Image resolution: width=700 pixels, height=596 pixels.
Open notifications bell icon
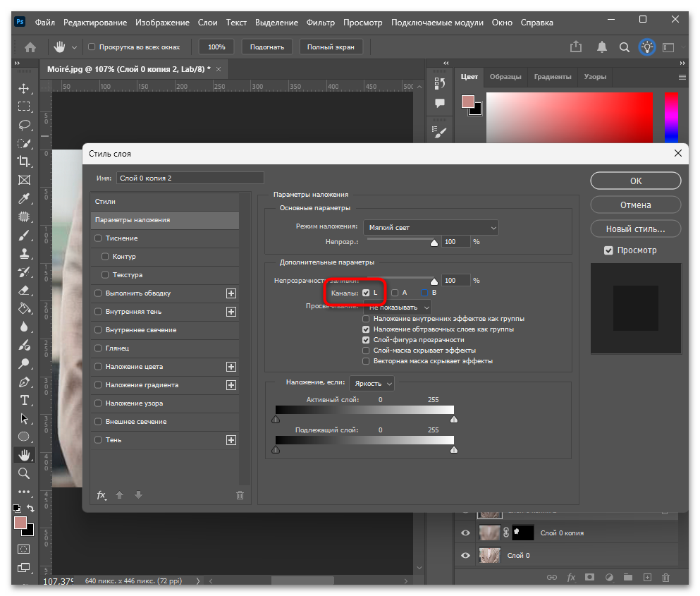(602, 47)
